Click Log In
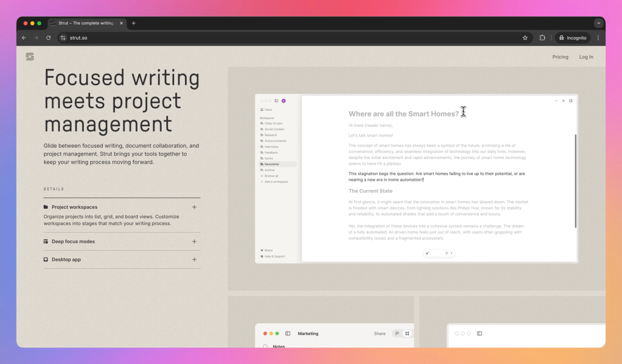This screenshot has width=622, height=364. click(586, 57)
